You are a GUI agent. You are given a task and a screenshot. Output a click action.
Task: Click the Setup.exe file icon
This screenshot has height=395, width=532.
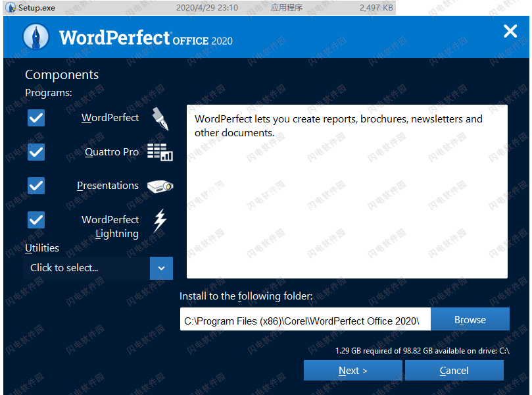tap(11, 7)
